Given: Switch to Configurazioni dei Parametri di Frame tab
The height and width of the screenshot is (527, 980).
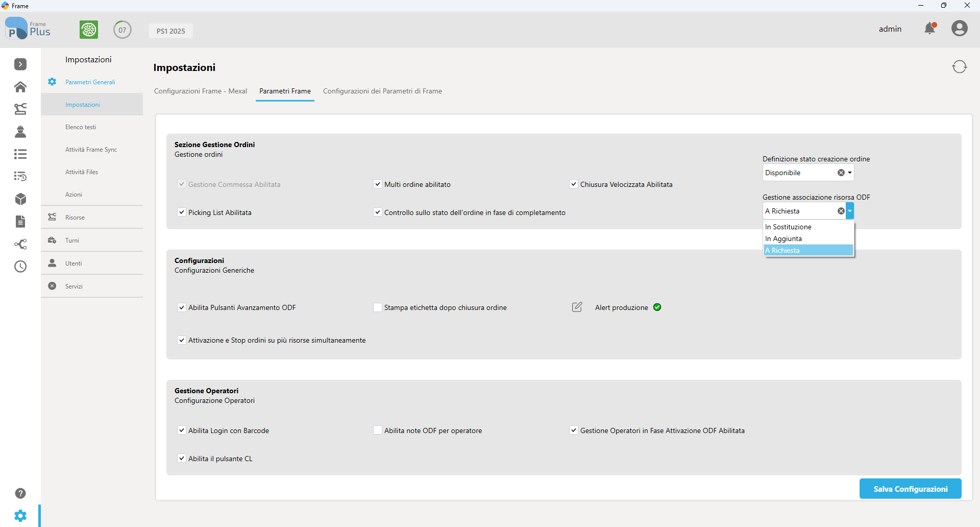Looking at the screenshot, I should tap(382, 91).
